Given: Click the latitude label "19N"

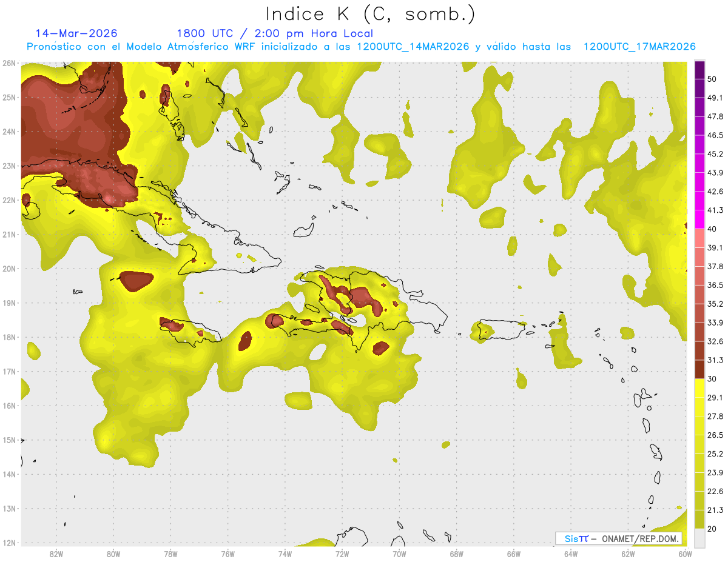Looking at the screenshot, I should (x=10, y=303).
